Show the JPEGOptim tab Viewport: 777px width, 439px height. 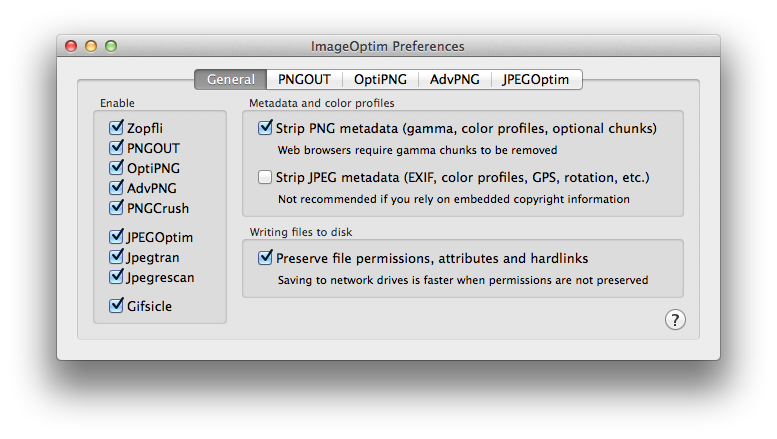(x=536, y=79)
